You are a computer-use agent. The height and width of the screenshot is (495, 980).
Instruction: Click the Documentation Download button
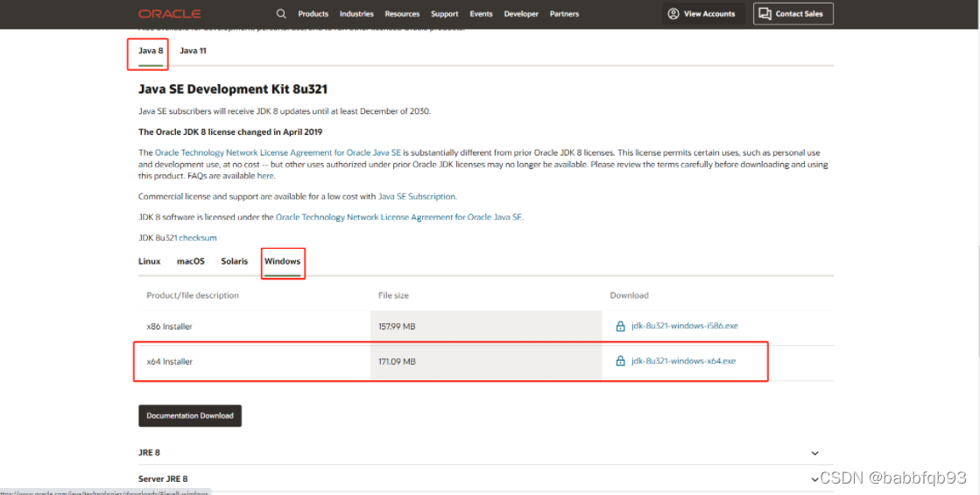190,415
